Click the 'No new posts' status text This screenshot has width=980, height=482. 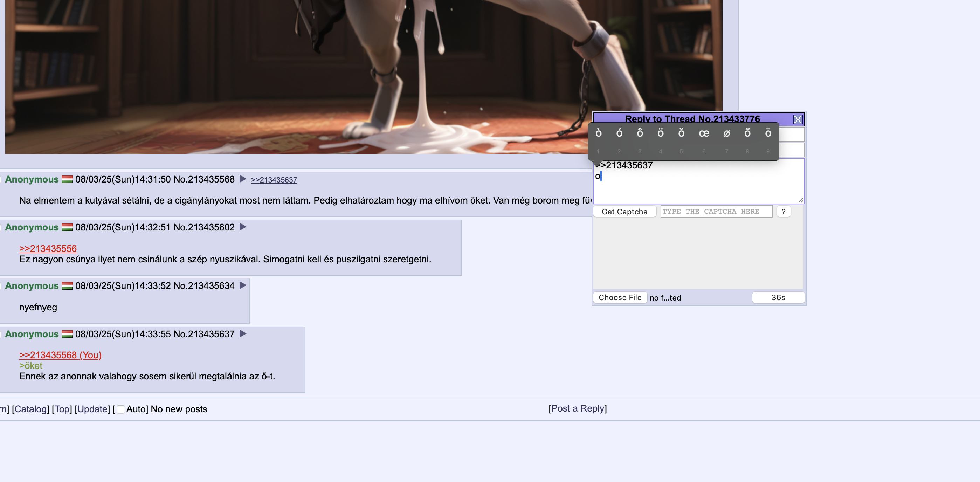(x=179, y=409)
